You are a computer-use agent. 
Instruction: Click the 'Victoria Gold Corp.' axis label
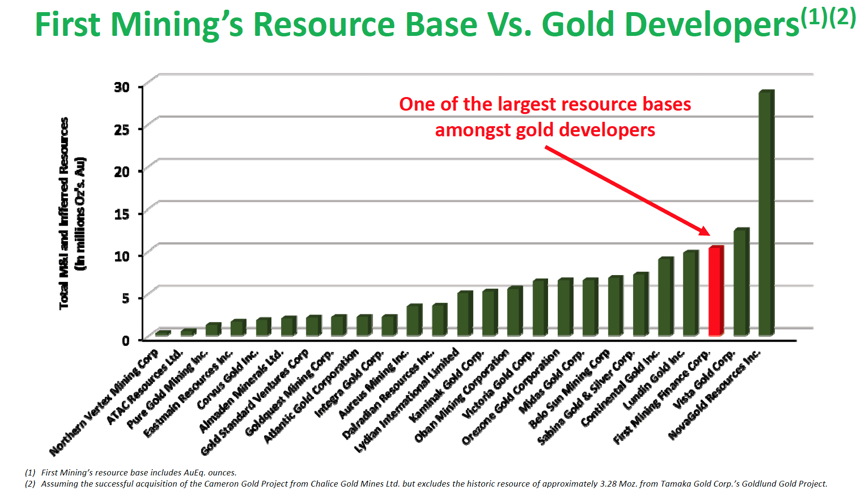(x=499, y=383)
